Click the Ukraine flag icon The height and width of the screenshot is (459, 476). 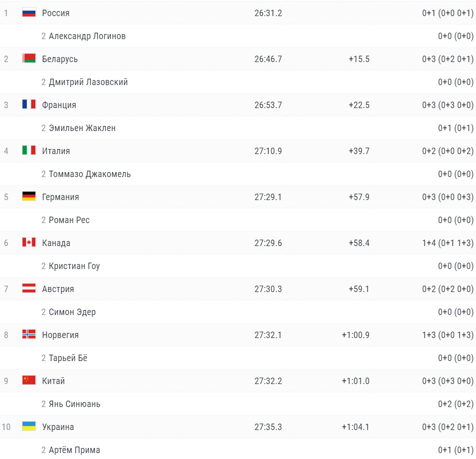[29, 426]
